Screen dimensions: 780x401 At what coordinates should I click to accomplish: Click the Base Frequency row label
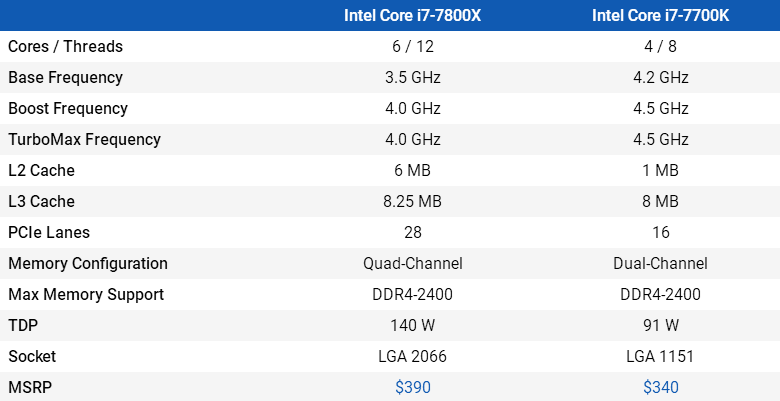click(65, 77)
